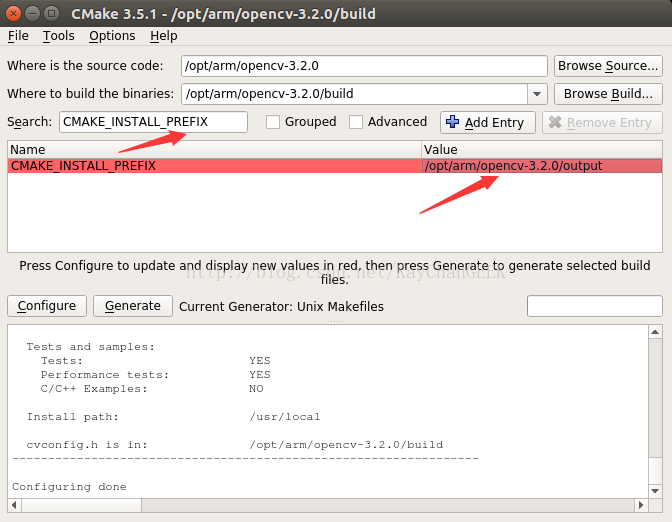Viewport: 672px width, 522px height.
Task: Click the Generate button
Action: coord(133,306)
